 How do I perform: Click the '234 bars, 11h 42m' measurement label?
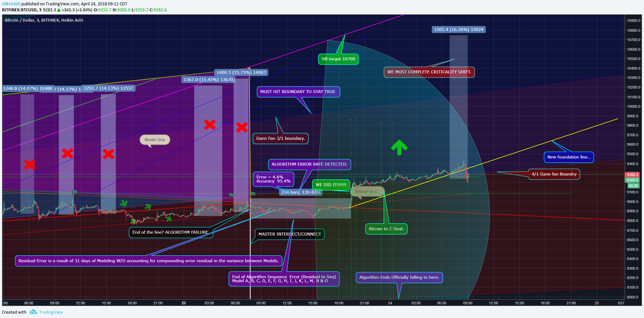[x=301, y=192]
